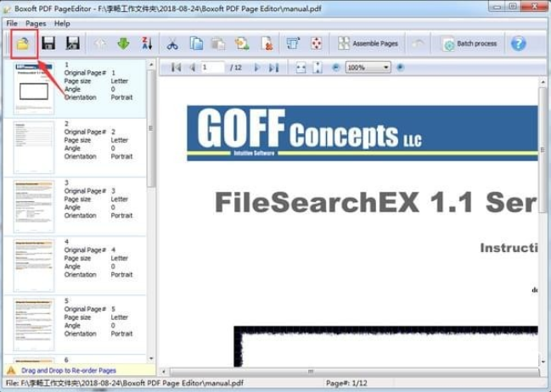Viewport: 551px width, 392px height.
Task: Click the '/ 12' total pages label
Action: (236, 67)
